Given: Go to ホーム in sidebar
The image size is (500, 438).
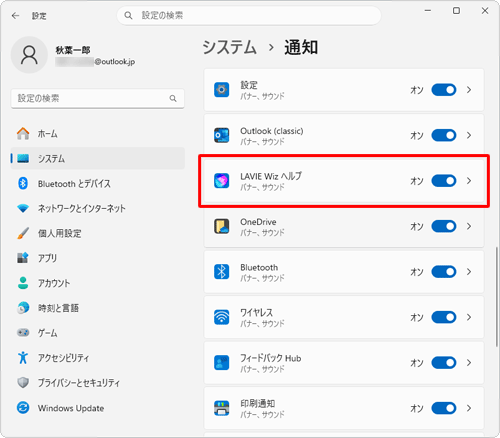Looking at the screenshot, I should 97,134.
